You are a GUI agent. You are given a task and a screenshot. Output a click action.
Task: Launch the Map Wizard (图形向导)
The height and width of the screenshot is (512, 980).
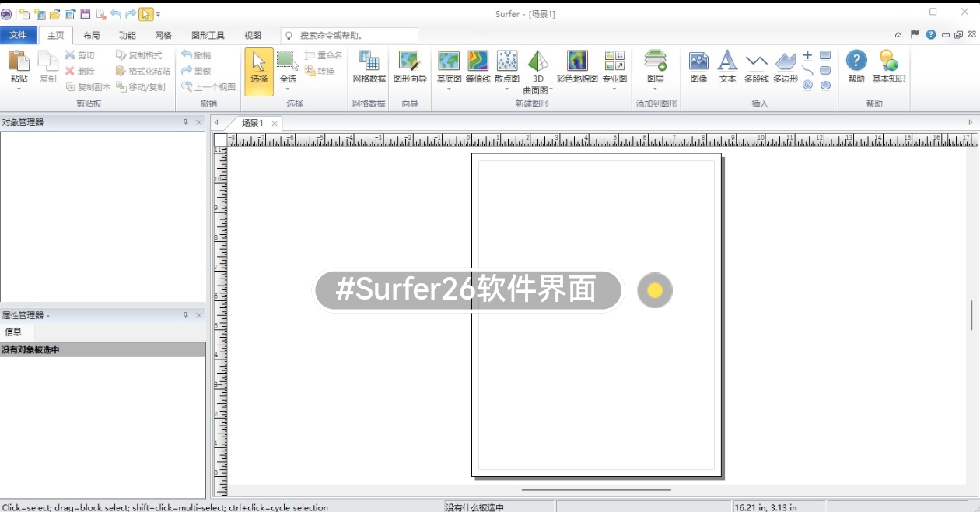point(410,67)
